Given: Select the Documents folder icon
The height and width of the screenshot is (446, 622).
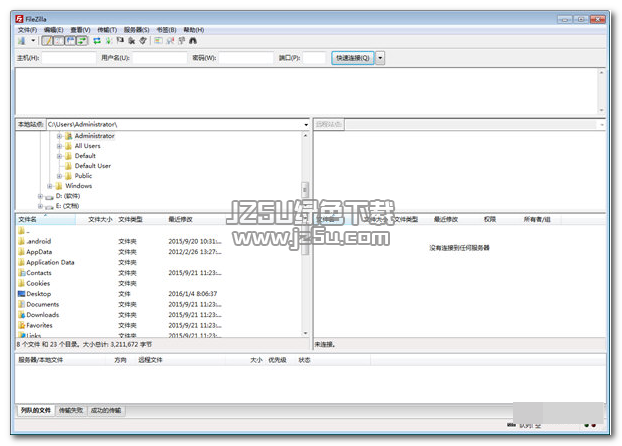Looking at the screenshot, I should click(x=21, y=304).
